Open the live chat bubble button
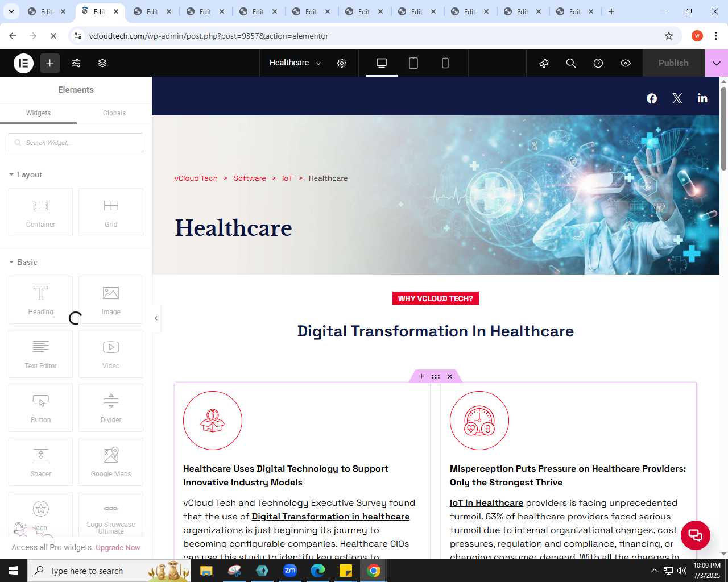The width and height of the screenshot is (728, 582). 696,535
